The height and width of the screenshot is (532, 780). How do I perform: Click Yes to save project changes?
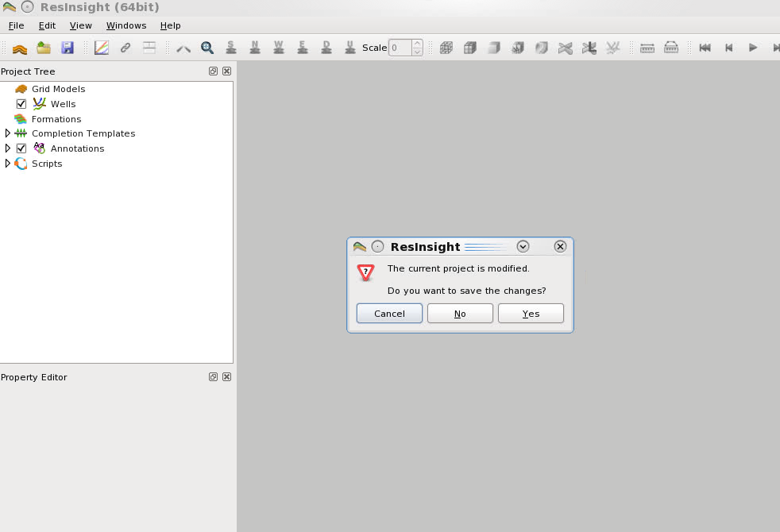(531, 313)
